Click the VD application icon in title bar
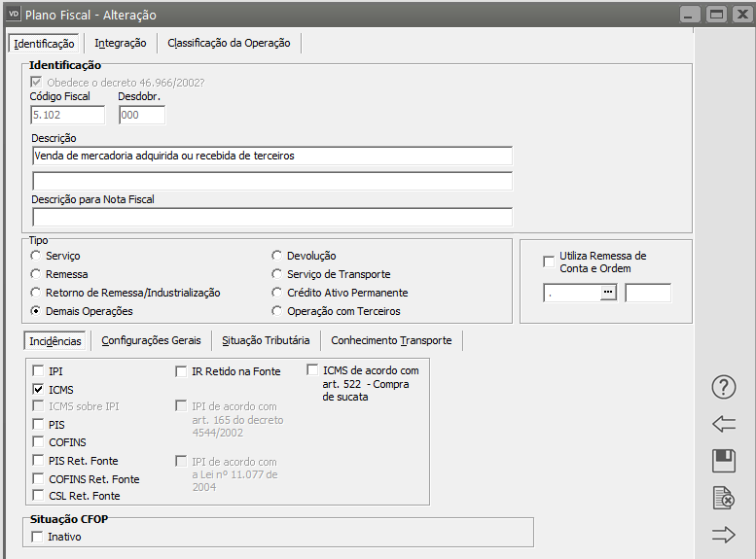Screen dimensions: 756x559 (14, 15)
